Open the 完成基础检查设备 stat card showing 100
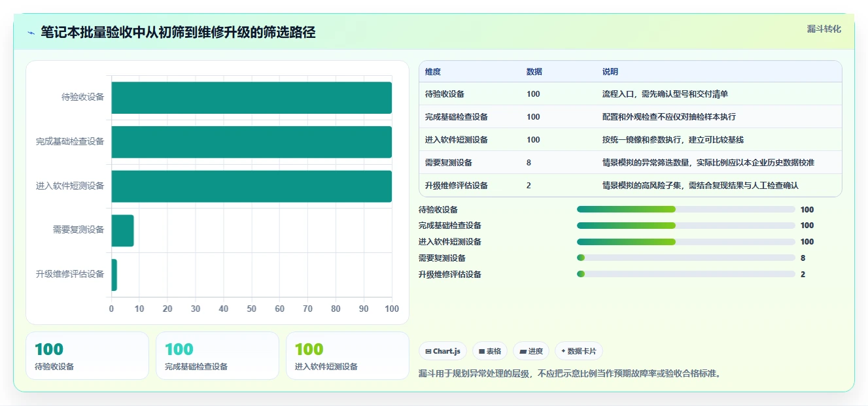Viewport: 868px width, 406px height. click(217, 356)
